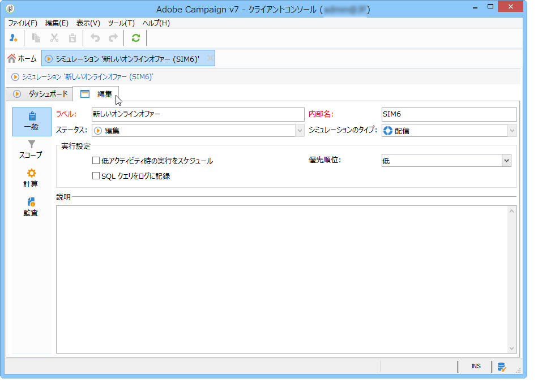The image size is (538, 392).
Task: Click inside the 説明 description text area
Action: click(282, 279)
